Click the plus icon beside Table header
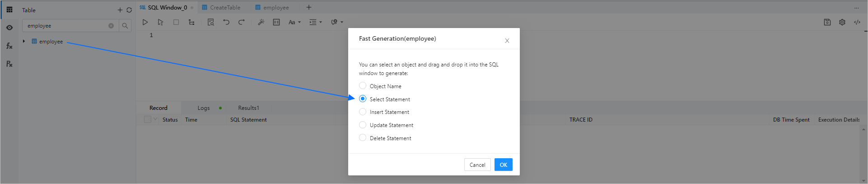This screenshot has width=868, height=184. 120,10
